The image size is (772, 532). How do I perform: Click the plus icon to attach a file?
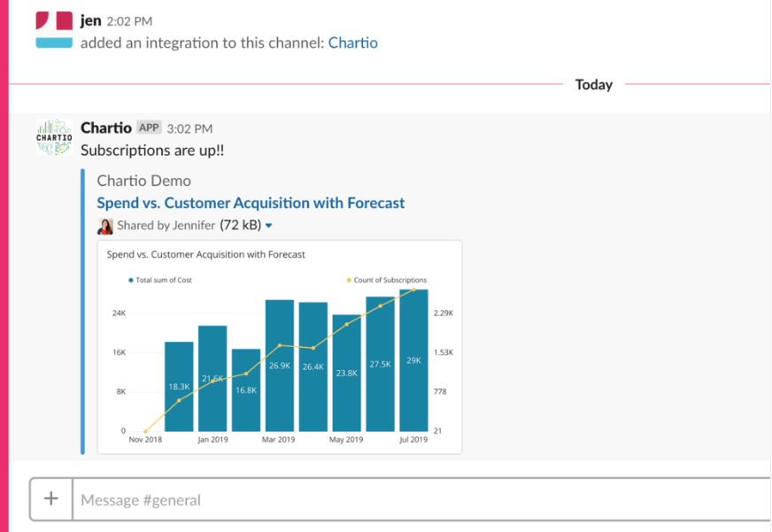50,498
